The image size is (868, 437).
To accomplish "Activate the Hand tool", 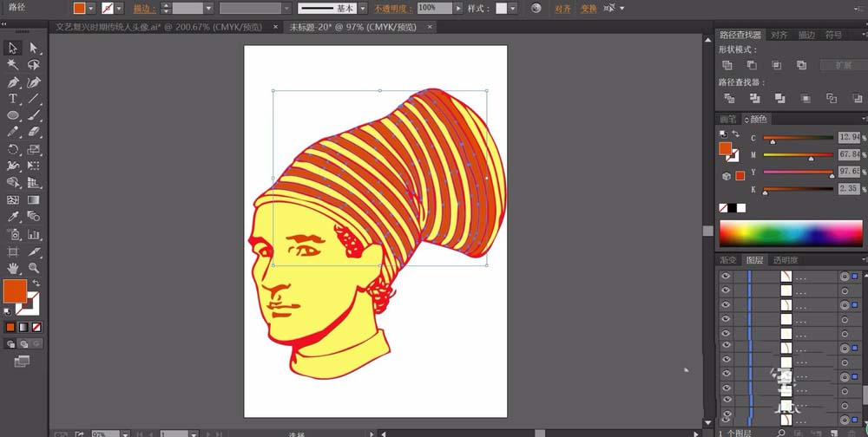I will click(13, 268).
